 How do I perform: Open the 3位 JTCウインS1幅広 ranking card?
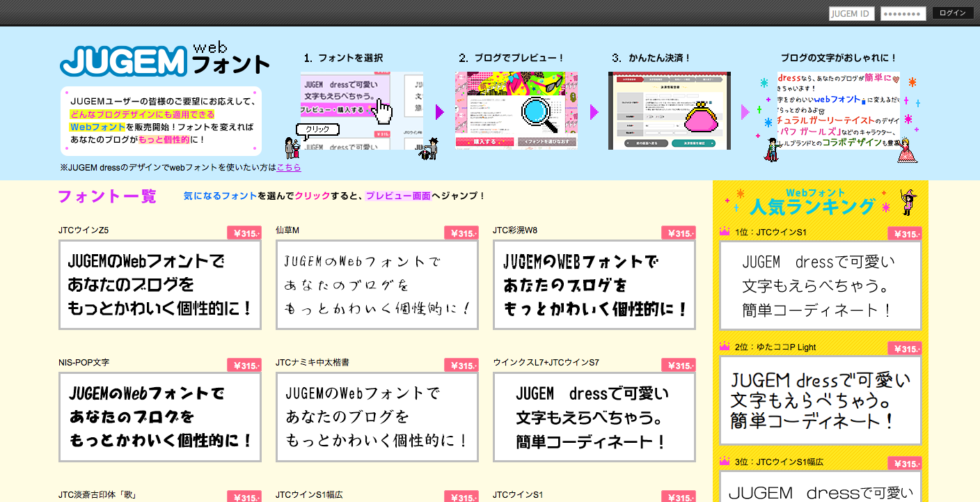click(x=821, y=486)
